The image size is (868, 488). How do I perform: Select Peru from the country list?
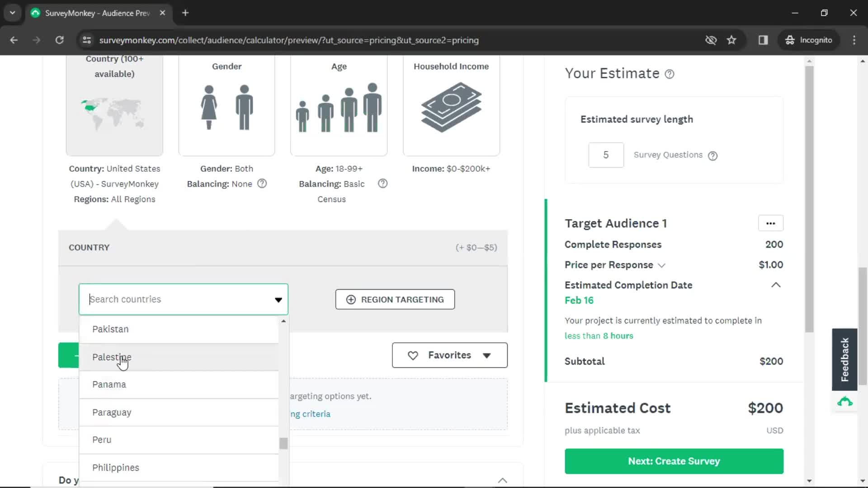179,440
